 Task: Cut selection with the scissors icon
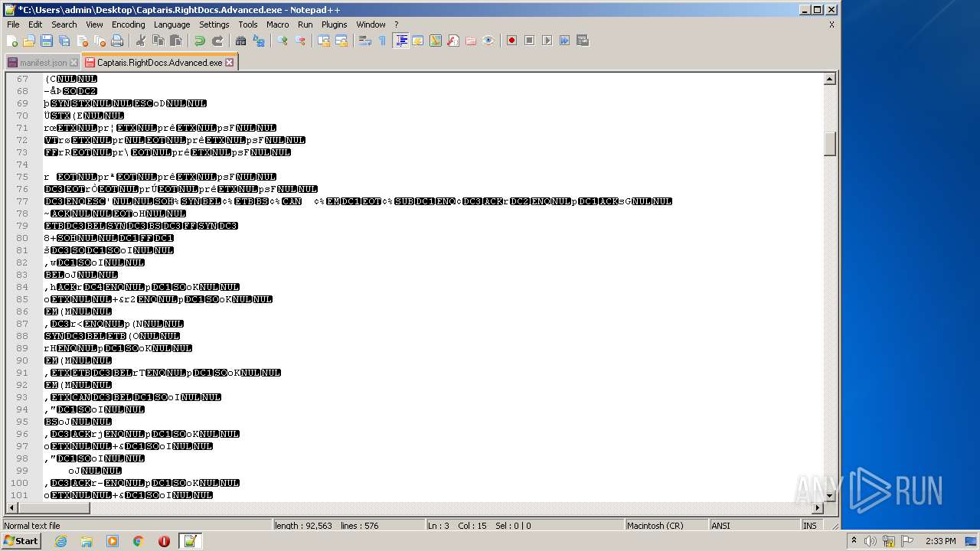(x=140, y=41)
